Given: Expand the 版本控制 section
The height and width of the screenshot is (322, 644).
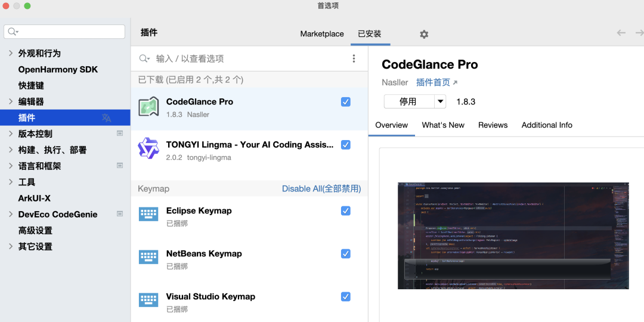Looking at the screenshot, I should (11, 134).
